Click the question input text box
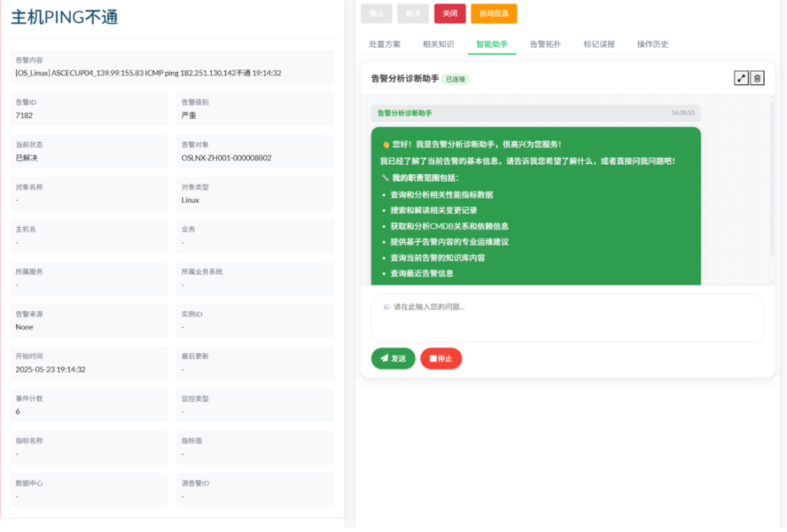The height and width of the screenshot is (532, 787). 567,318
